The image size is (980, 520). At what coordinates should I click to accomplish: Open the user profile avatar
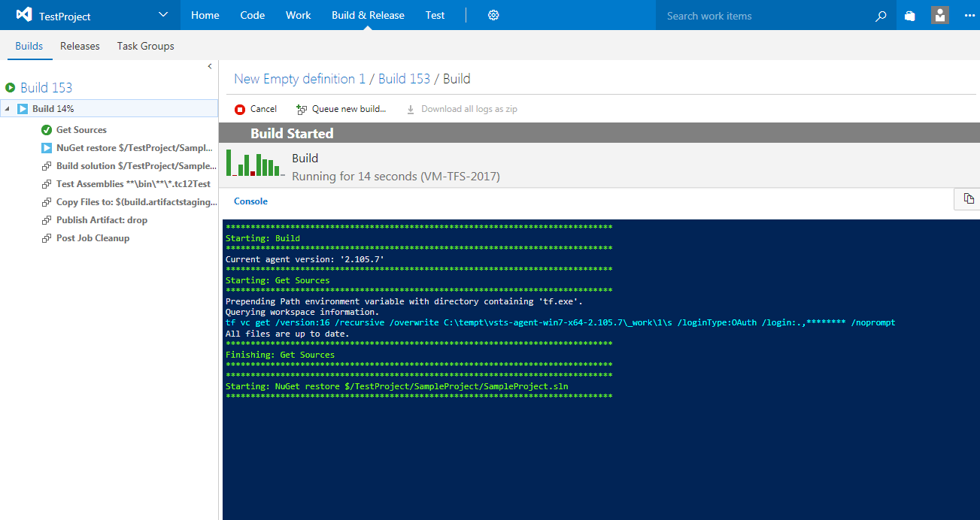tap(939, 15)
